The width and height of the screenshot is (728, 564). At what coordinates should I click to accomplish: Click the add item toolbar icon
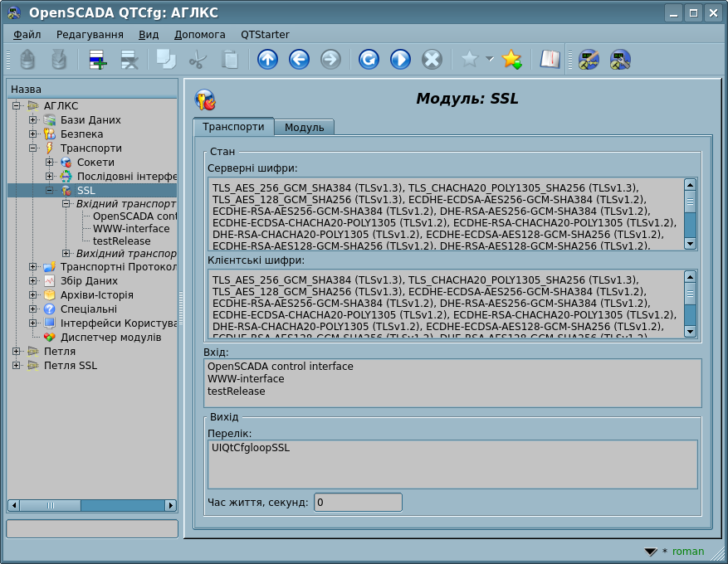click(x=98, y=59)
